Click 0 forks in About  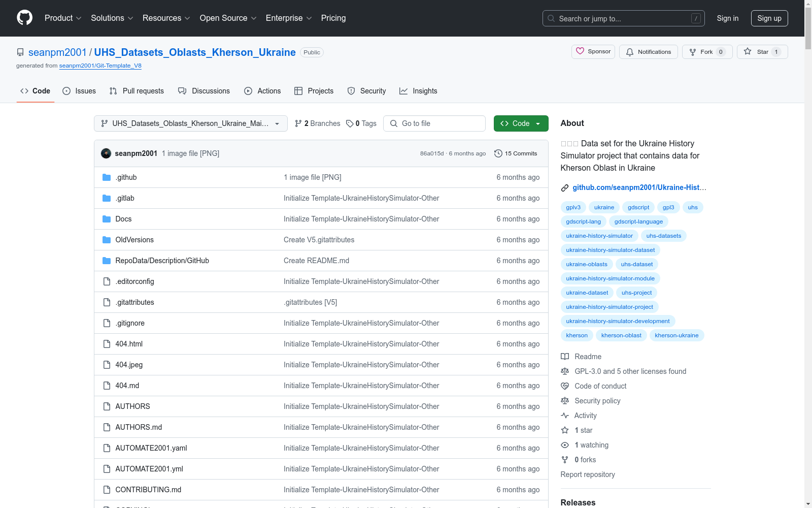pos(579,460)
